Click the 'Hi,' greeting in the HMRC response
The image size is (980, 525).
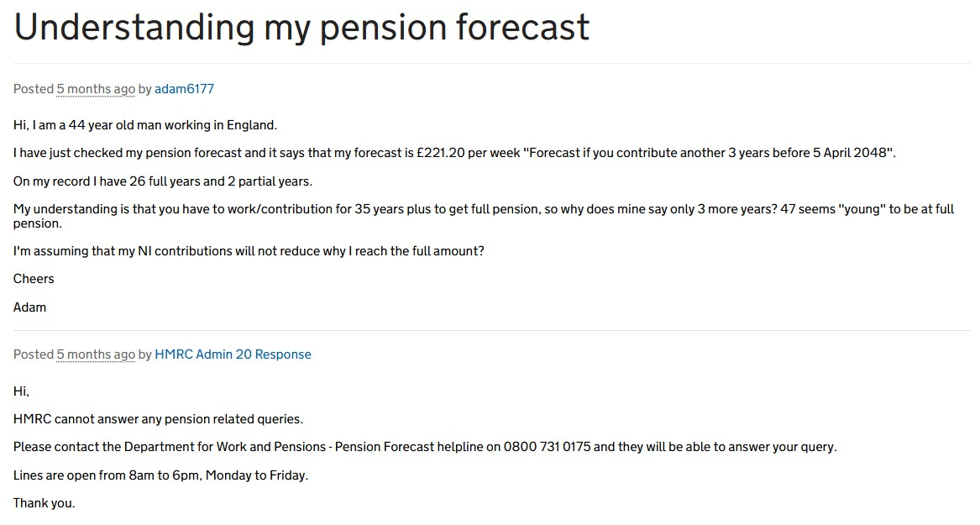21,391
